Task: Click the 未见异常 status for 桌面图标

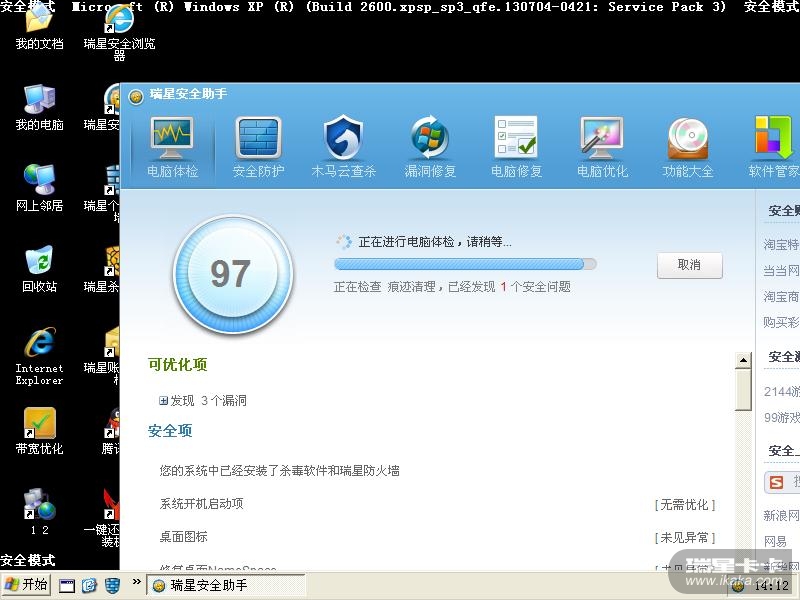Action: pos(685,538)
